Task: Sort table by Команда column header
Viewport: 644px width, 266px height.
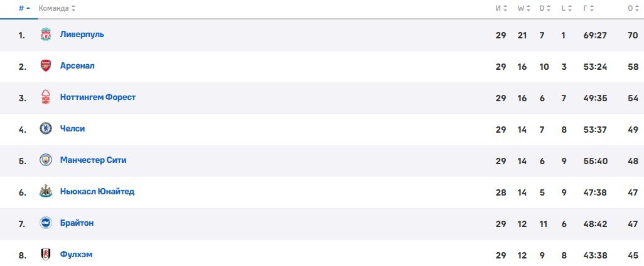Action: click(56, 9)
